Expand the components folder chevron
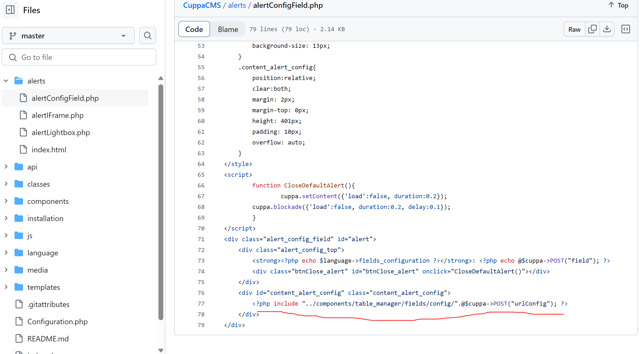644x354 pixels. click(6, 201)
